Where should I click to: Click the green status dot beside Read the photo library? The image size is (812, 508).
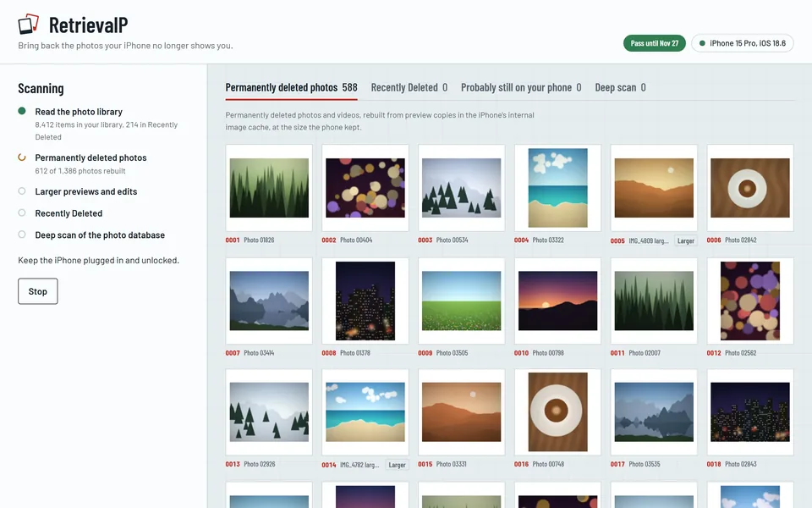(x=22, y=111)
